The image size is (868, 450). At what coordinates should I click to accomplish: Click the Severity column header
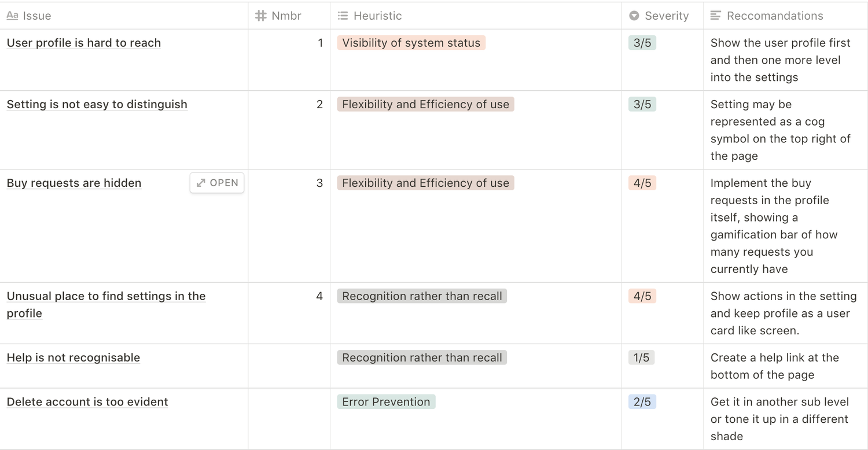click(667, 16)
